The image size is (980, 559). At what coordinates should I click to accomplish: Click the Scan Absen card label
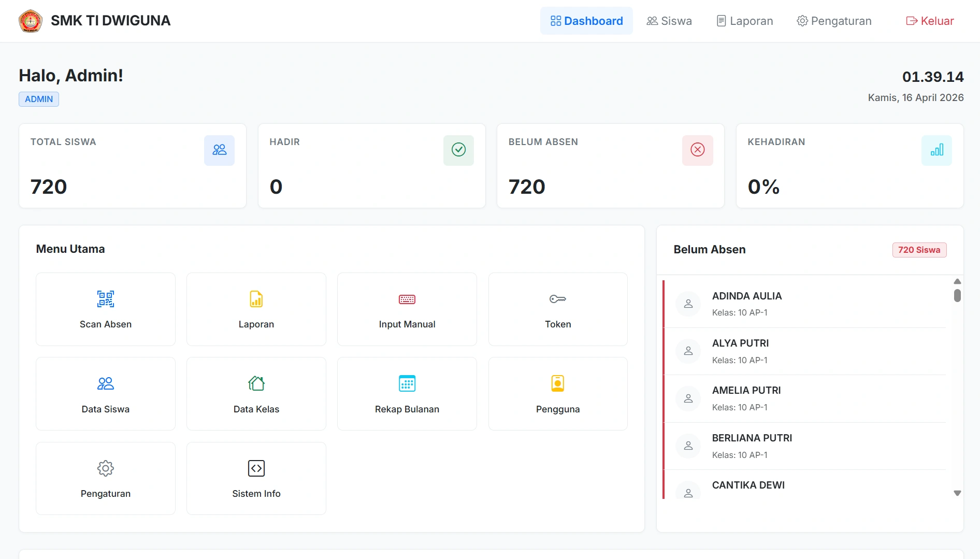pos(106,324)
